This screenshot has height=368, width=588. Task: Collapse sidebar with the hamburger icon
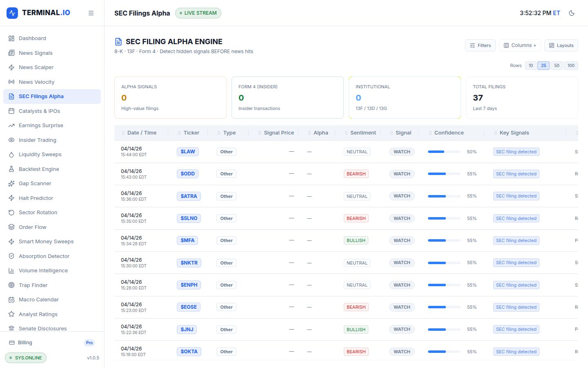pos(91,13)
